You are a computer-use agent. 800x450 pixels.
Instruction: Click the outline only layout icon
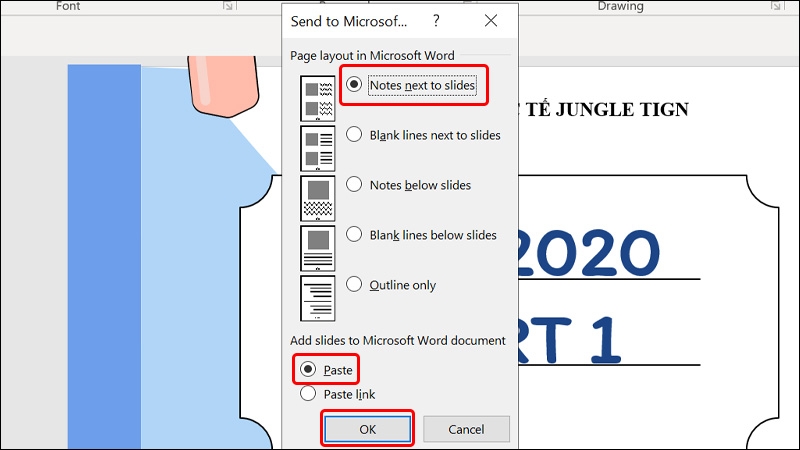pyautogui.click(x=317, y=298)
